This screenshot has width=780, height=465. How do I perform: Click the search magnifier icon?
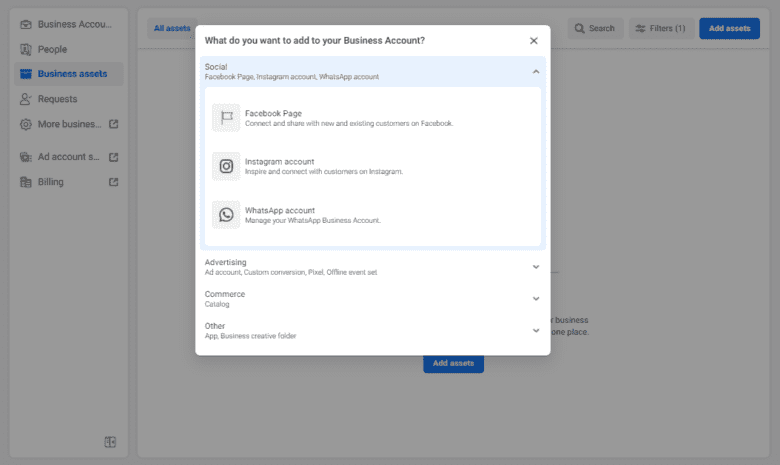580,28
